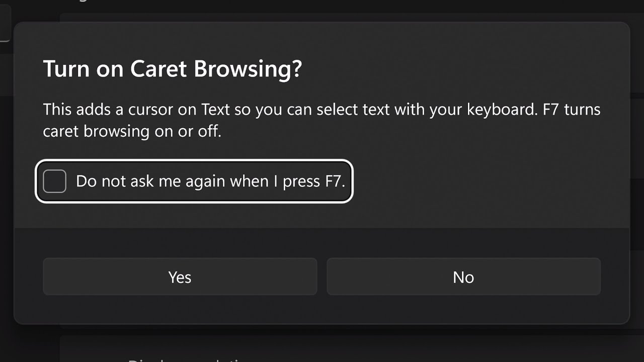Click the No button
Image resolution: width=644 pixels, height=362 pixels.
click(463, 277)
